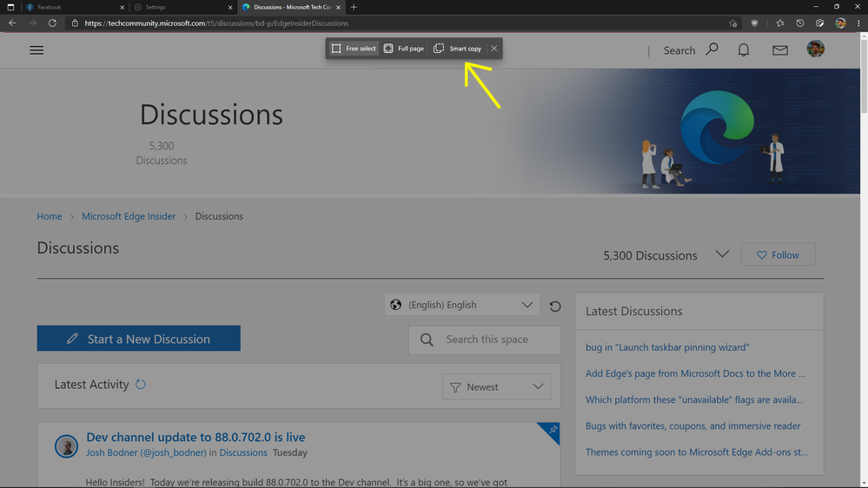
Task: Open Collections toolbar icon
Action: [x=820, y=23]
